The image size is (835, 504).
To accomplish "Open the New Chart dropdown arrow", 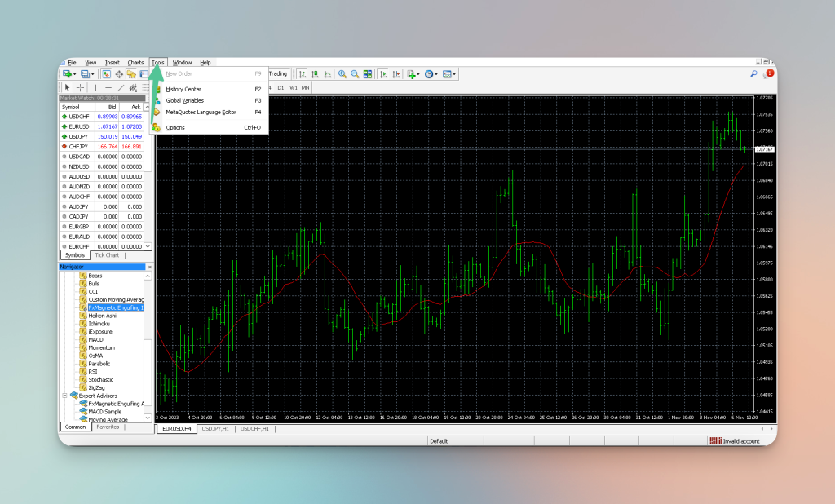I will coord(76,74).
